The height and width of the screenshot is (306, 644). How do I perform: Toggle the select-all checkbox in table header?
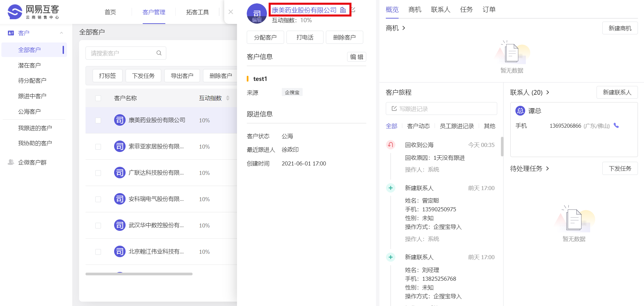tap(98, 98)
